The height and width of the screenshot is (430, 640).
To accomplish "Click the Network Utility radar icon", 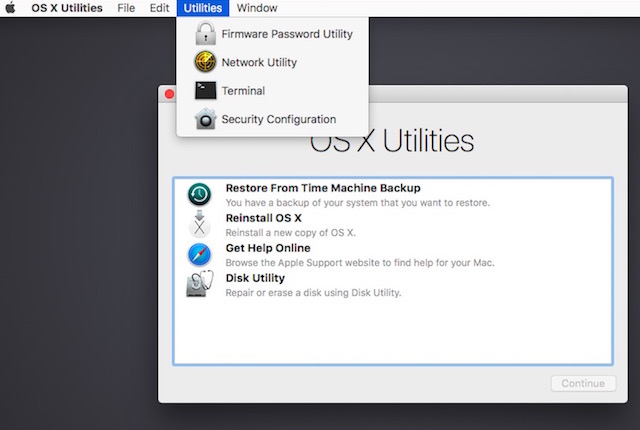I will [205, 62].
